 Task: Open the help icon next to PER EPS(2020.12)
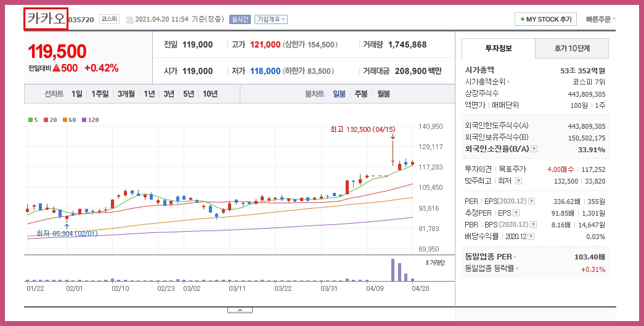(532, 201)
